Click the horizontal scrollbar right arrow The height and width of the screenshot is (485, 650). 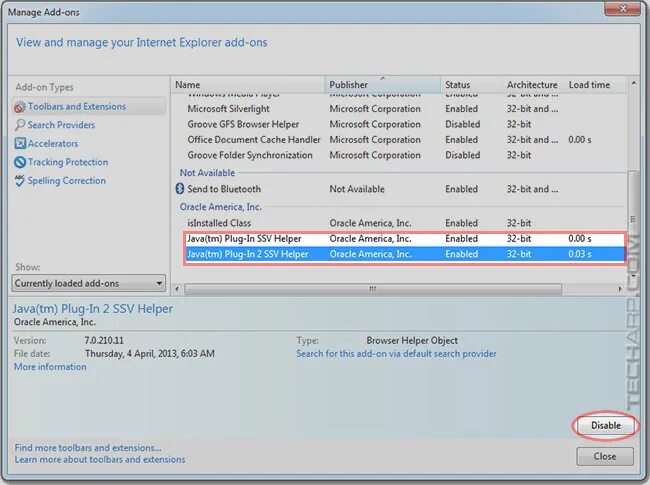pos(620,289)
